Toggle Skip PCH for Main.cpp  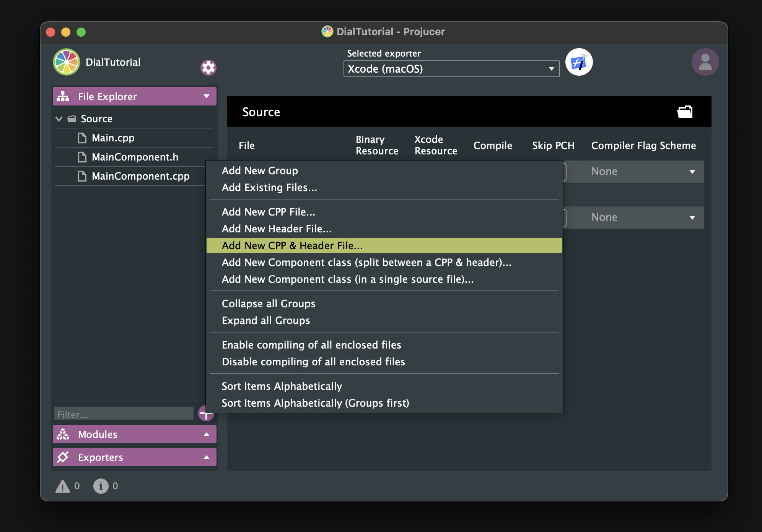click(552, 171)
